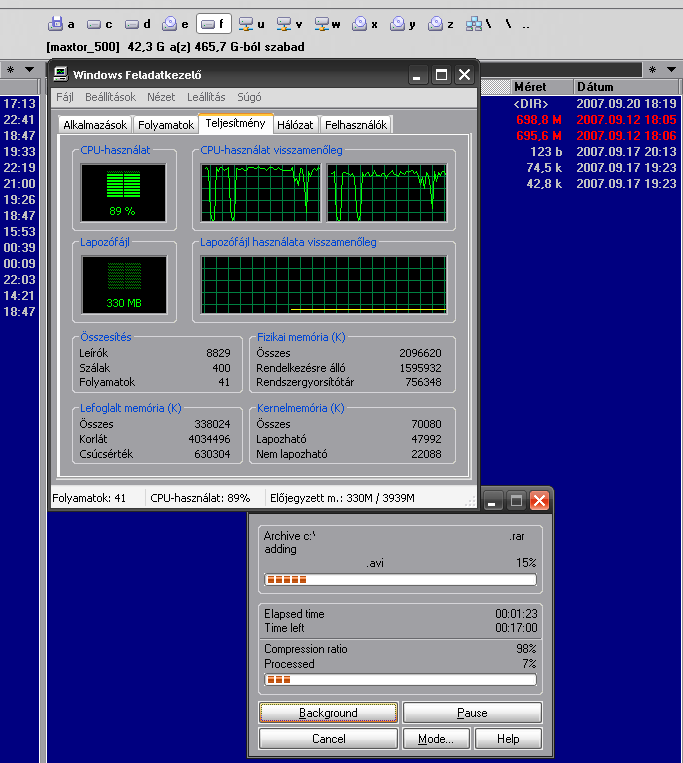Select left panel row with time 15:53
This screenshot has width=683, height=763.
pyautogui.click(x=19, y=232)
